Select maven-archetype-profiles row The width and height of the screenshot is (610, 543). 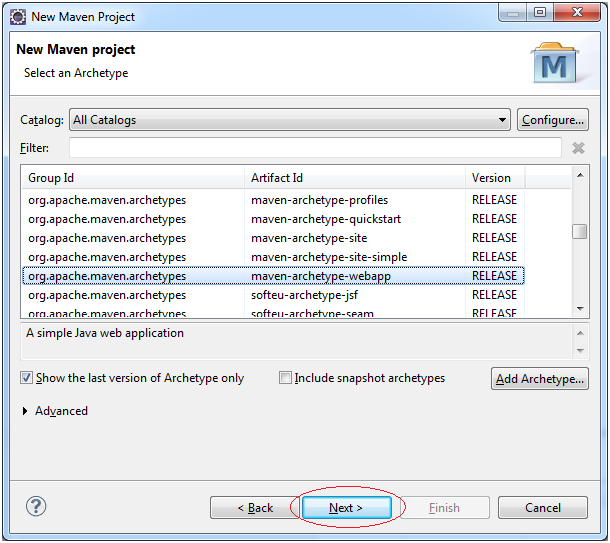(x=273, y=200)
